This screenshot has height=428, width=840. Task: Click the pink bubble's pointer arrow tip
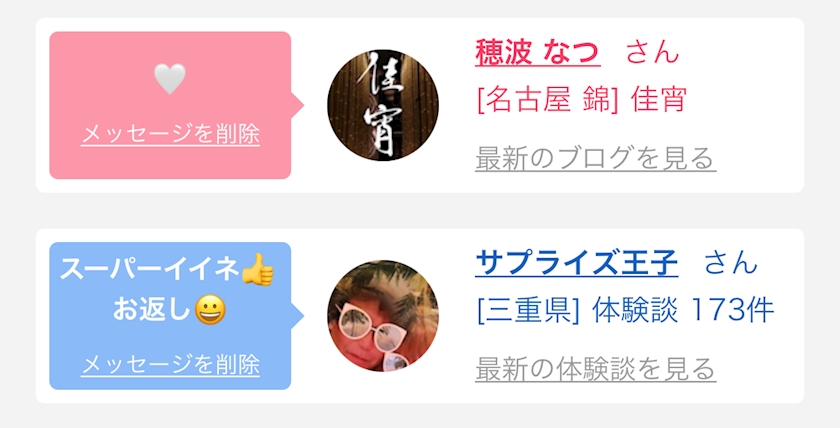pyautogui.click(x=300, y=105)
